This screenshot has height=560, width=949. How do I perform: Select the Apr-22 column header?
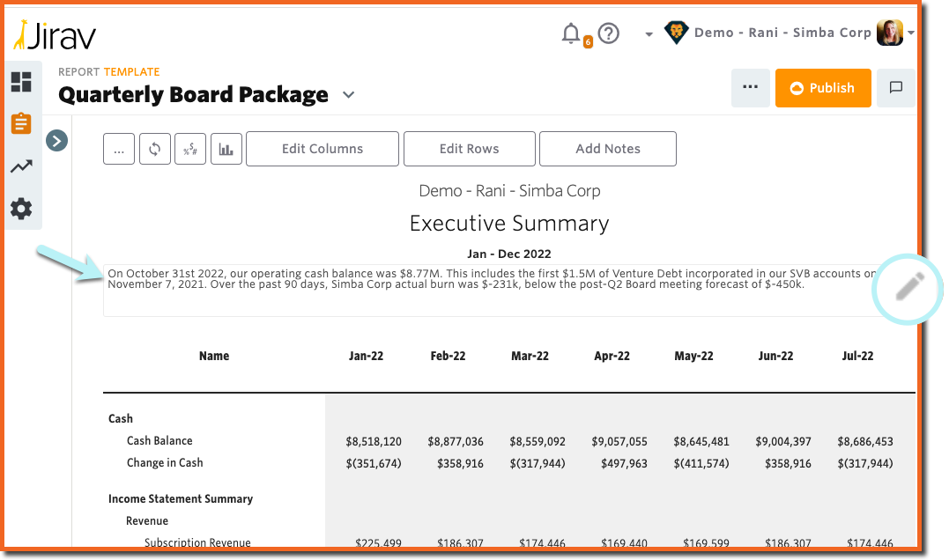click(x=612, y=357)
